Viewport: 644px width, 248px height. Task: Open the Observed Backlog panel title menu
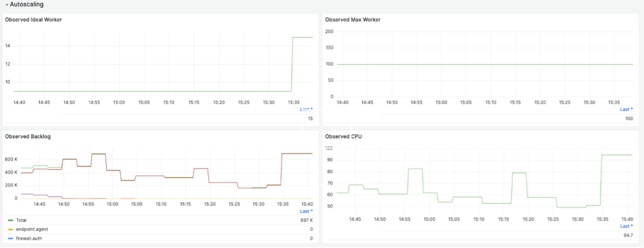coord(28,136)
